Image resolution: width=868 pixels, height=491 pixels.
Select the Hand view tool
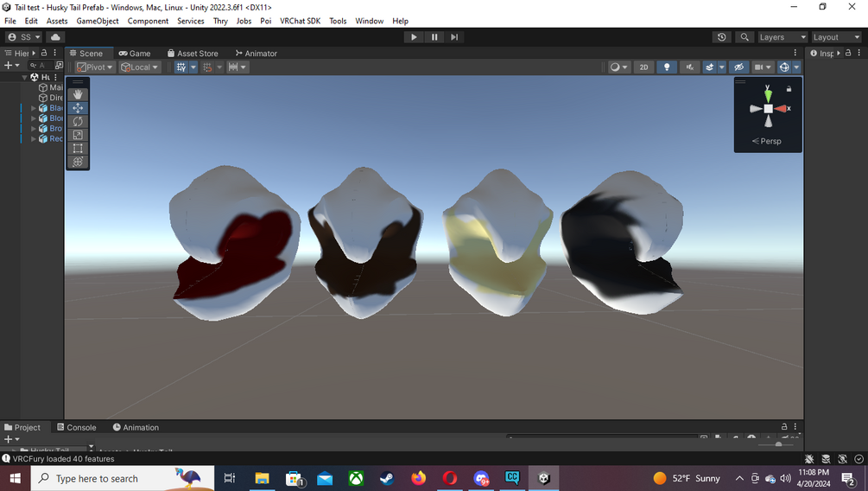78,95
